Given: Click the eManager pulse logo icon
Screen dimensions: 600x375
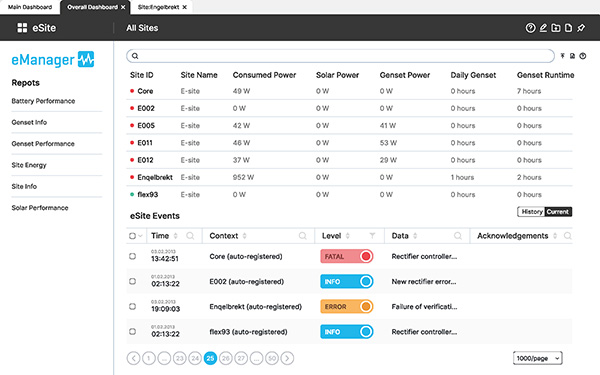Looking at the screenshot, I should (x=86, y=59).
